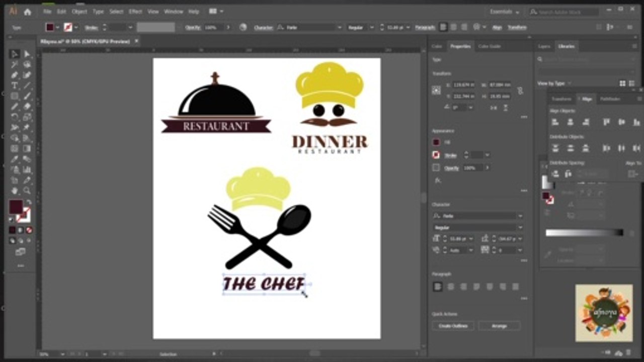Open the font size dropdown in Properties
Screen dimensions: 644x362
click(x=471, y=239)
